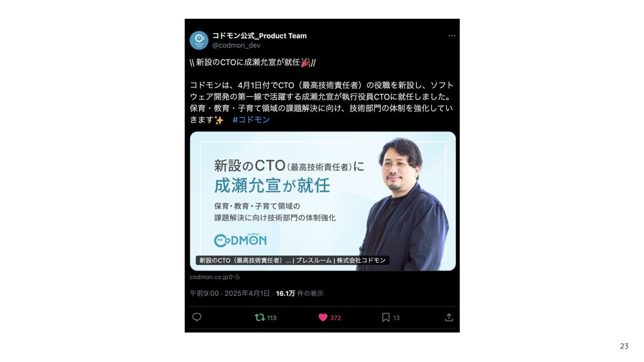Click the CODMON logo in the card
644x362 pixels.
240,240
